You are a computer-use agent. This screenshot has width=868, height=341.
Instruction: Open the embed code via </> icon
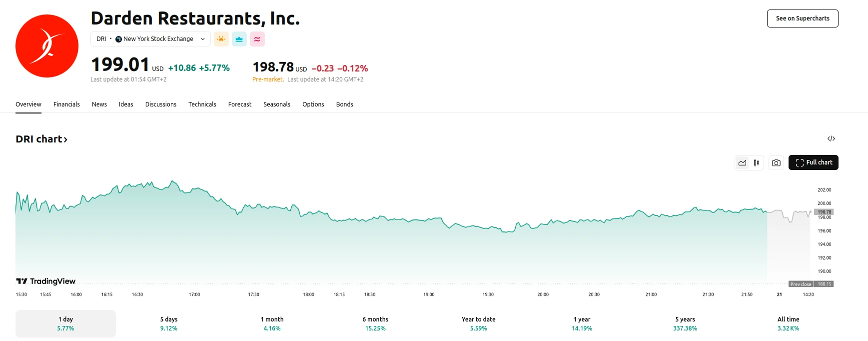pos(831,138)
